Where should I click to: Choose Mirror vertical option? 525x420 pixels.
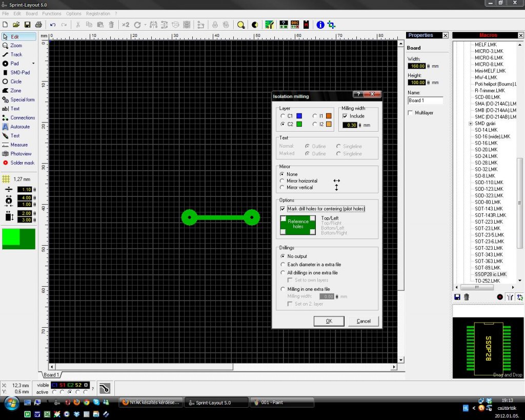click(x=282, y=187)
